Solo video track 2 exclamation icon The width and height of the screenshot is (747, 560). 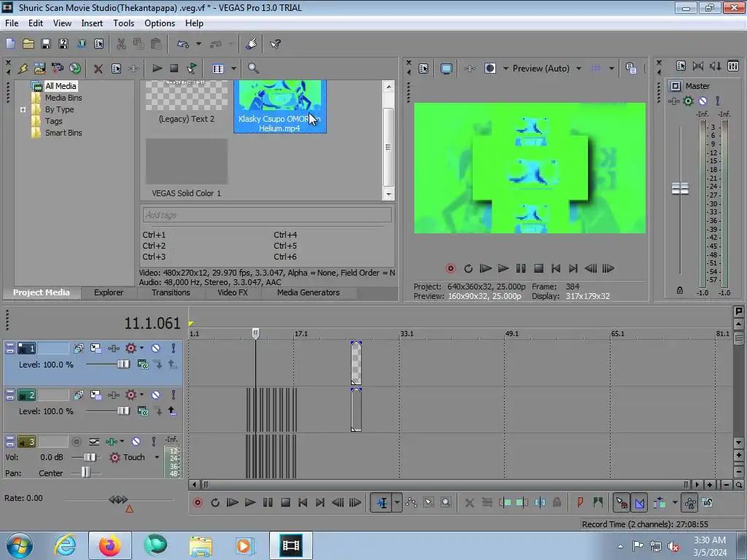tap(174, 394)
